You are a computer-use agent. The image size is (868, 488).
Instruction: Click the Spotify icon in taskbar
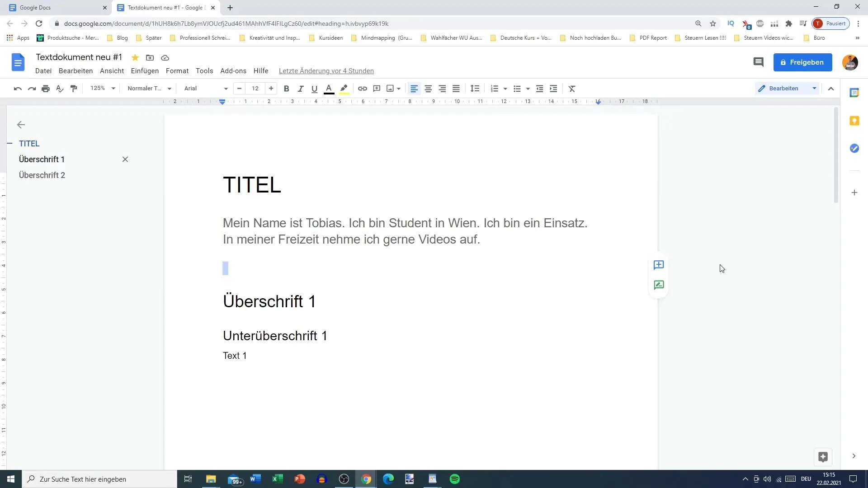tap(454, 479)
